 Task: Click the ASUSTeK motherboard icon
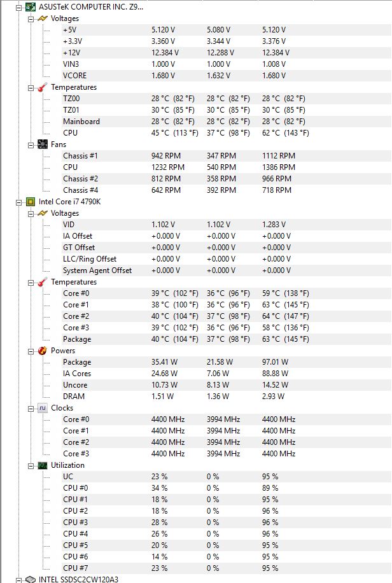click(31, 7)
